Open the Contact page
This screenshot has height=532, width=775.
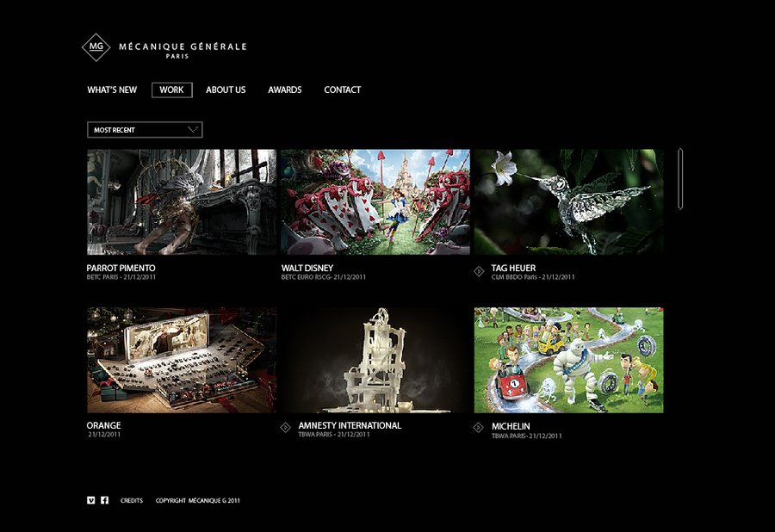(x=342, y=90)
